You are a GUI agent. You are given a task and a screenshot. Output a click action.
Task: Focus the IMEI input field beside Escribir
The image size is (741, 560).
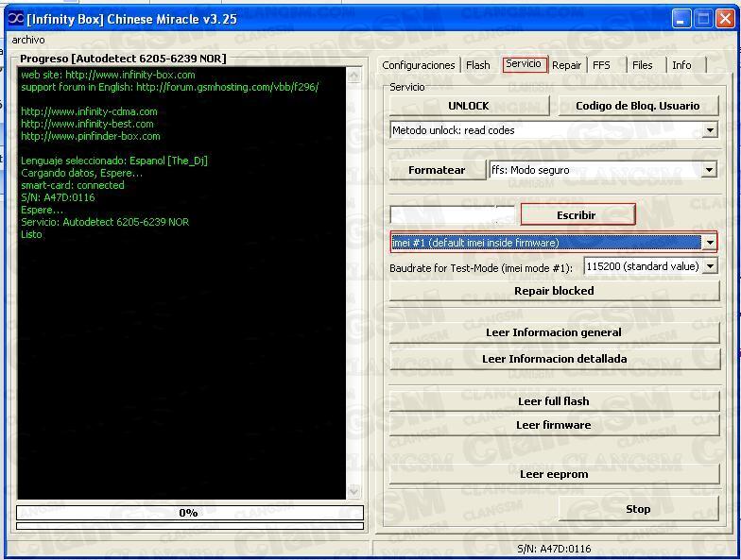coord(453,215)
